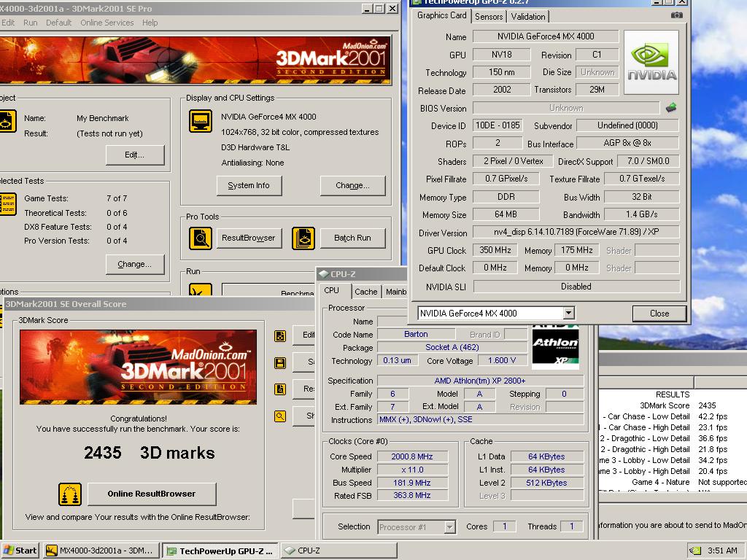Click the Online ResultBrowser button

(x=152, y=494)
